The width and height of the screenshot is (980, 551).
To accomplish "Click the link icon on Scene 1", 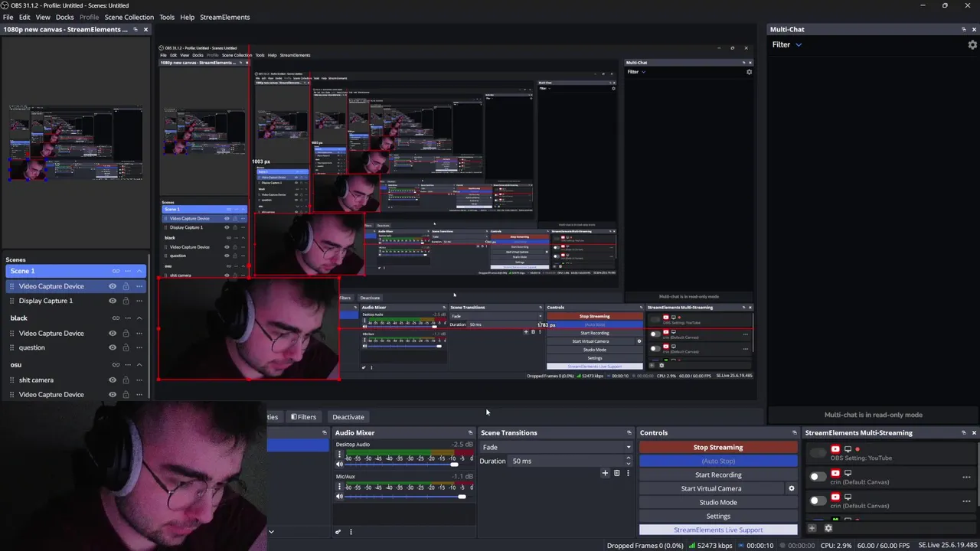I will coord(116,271).
